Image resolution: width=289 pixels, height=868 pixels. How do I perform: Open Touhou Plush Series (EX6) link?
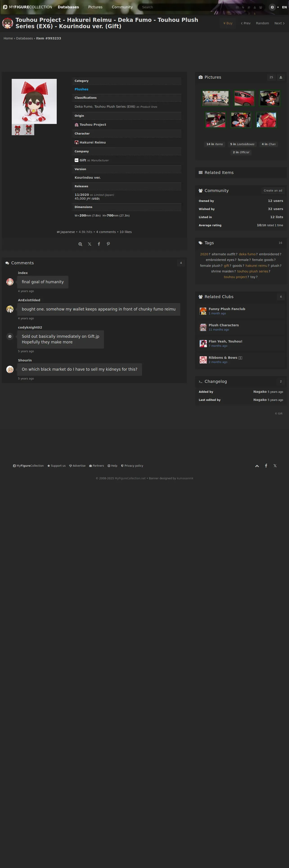(x=115, y=107)
